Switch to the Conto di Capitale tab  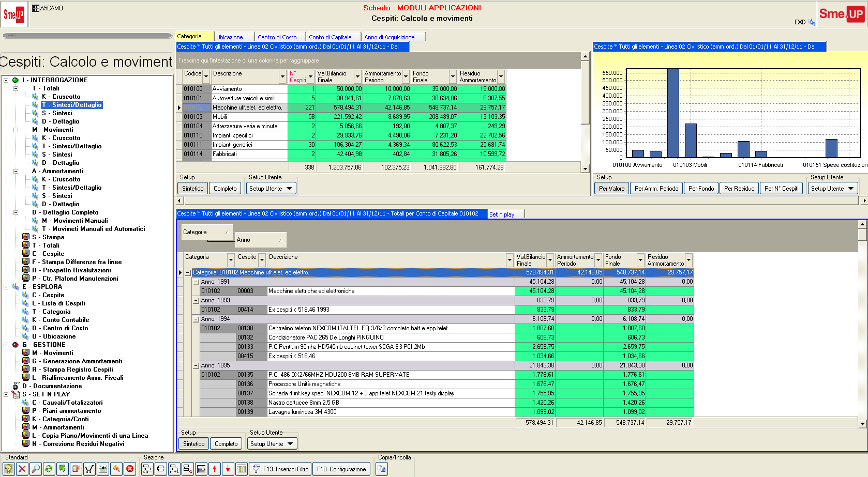click(330, 37)
